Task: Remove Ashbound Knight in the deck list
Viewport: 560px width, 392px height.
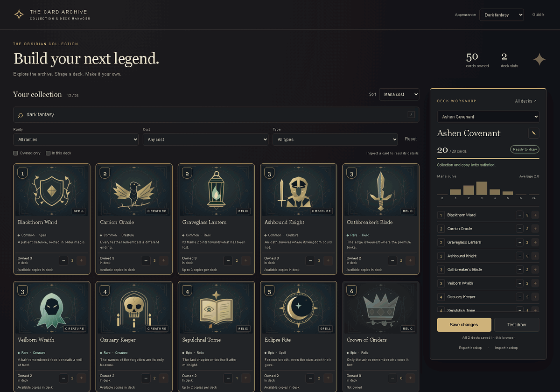Action: pyautogui.click(x=519, y=256)
